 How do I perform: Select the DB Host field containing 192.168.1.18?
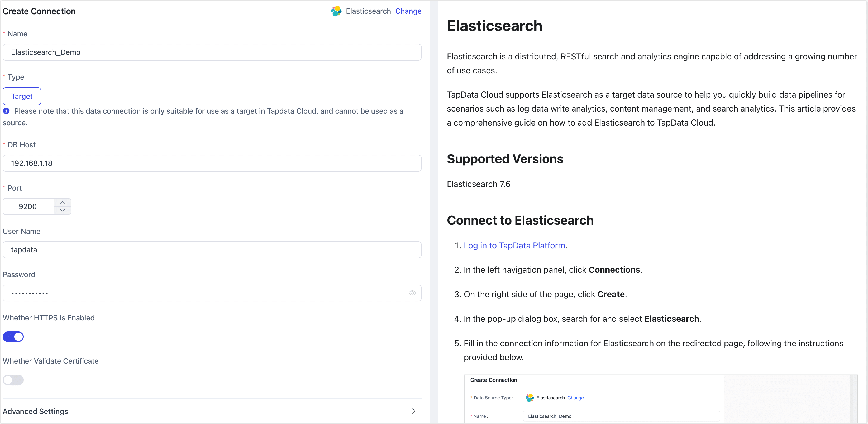(212, 163)
